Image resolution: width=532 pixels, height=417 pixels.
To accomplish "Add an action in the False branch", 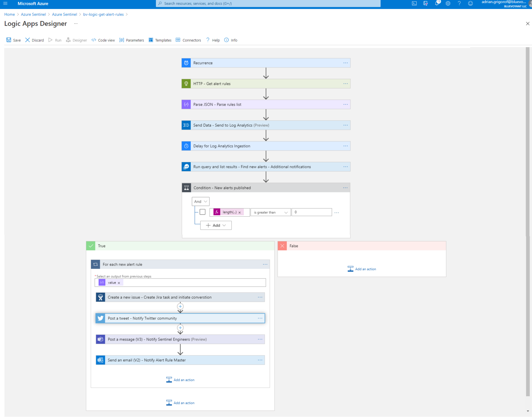I will tap(362, 269).
